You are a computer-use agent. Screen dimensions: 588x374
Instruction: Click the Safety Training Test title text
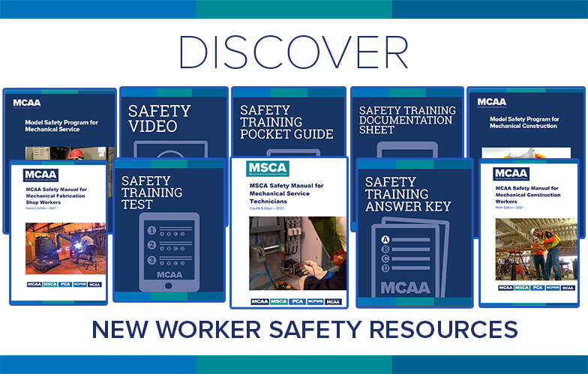151,193
